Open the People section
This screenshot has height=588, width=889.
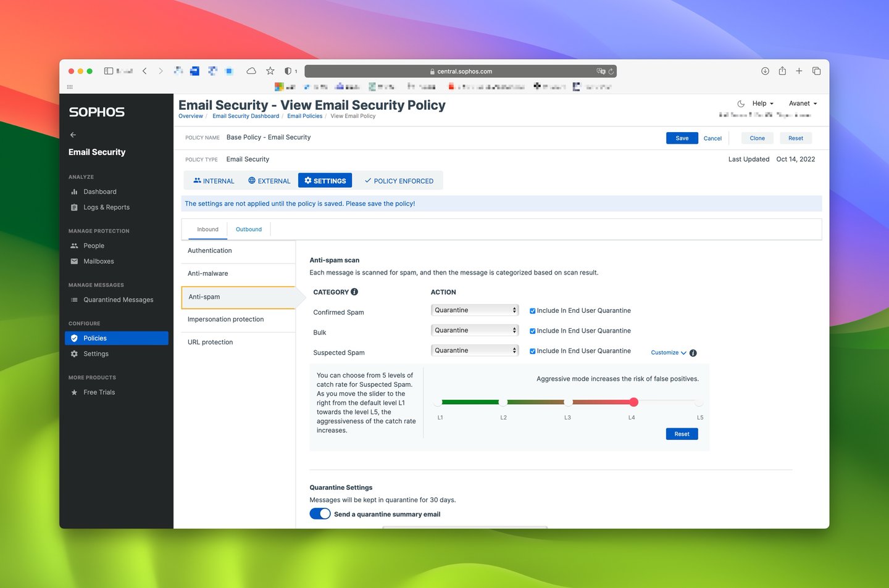94,246
